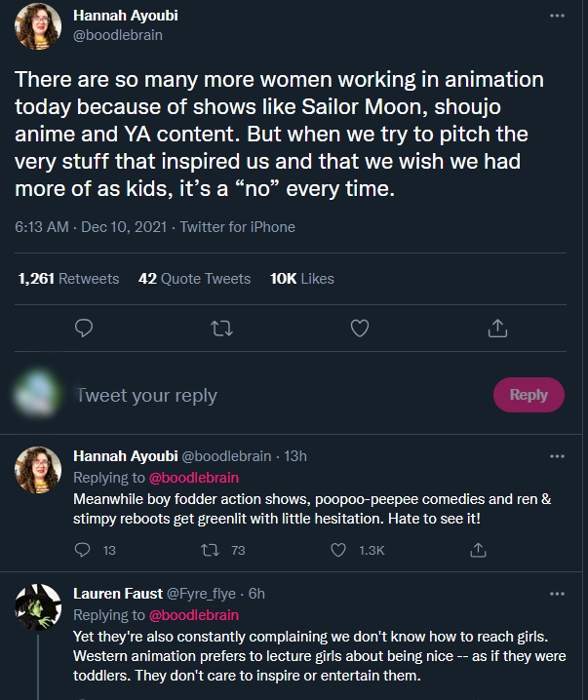This screenshot has height=700, width=588.
Task: Share the main tweet via share icon
Action: click(x=497, y=329)
